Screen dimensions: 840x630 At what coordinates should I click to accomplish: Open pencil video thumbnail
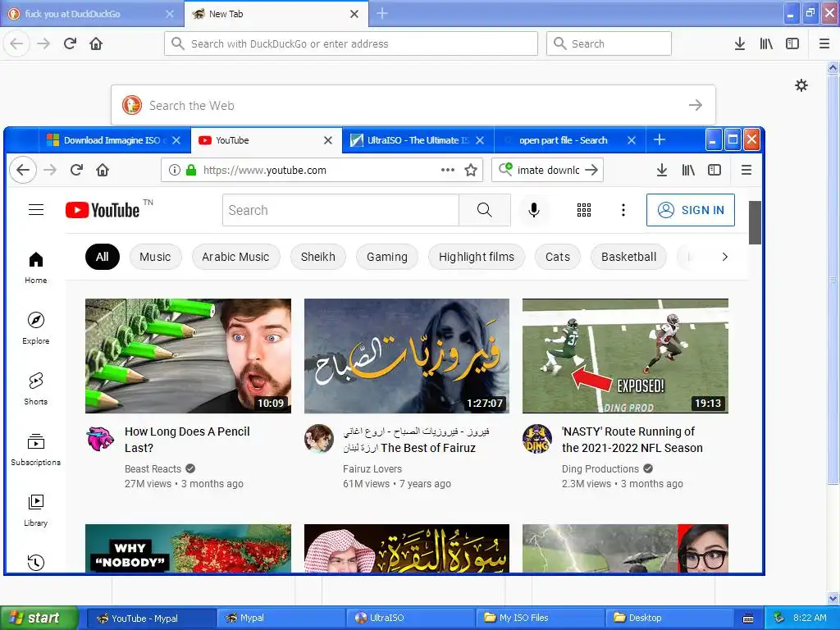click(188, 356)
